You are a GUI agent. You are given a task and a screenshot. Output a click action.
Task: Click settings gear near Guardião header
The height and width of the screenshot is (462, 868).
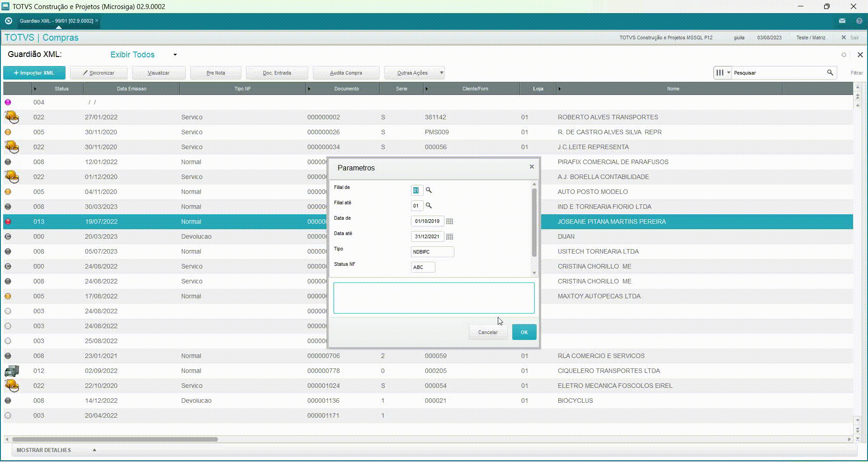pos(844,55)
